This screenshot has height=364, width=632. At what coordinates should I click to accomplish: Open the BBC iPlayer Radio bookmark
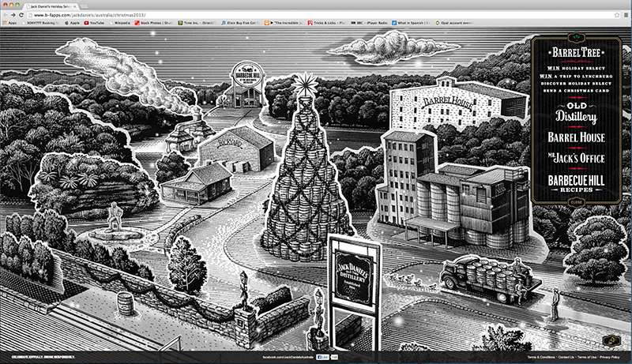point(369,23)
